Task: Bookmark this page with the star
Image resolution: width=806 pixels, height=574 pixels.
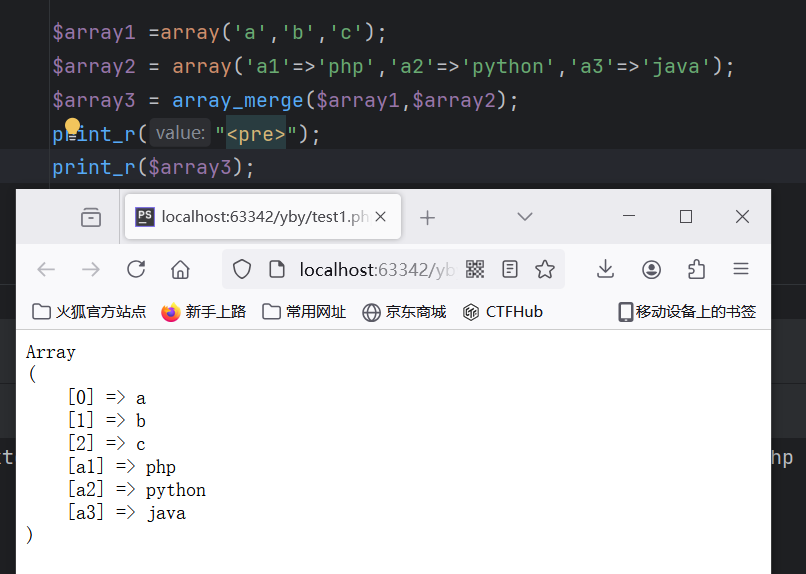Action: (x=545, y=269)
